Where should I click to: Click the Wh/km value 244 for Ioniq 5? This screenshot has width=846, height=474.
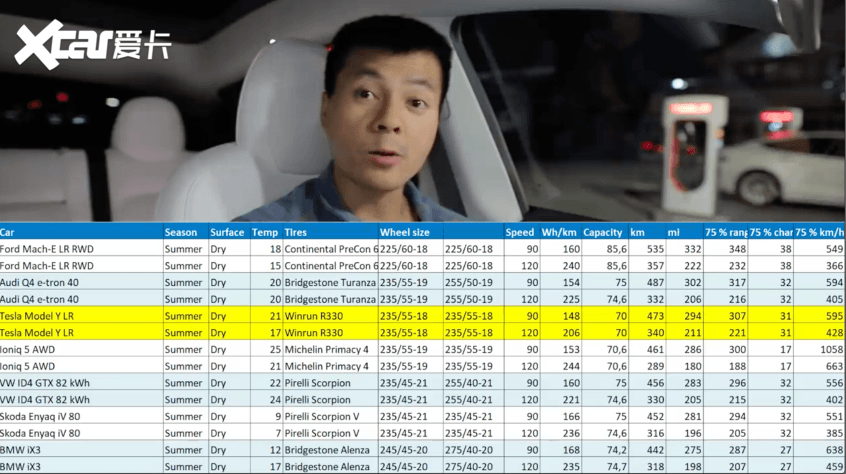click(x=571, y=366)
